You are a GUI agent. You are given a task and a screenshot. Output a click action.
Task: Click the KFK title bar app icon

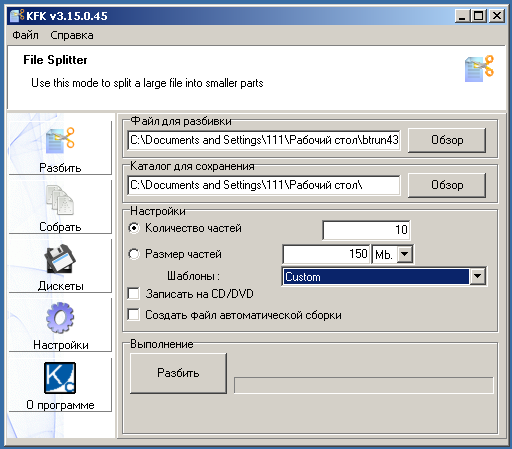coord(17,16)
